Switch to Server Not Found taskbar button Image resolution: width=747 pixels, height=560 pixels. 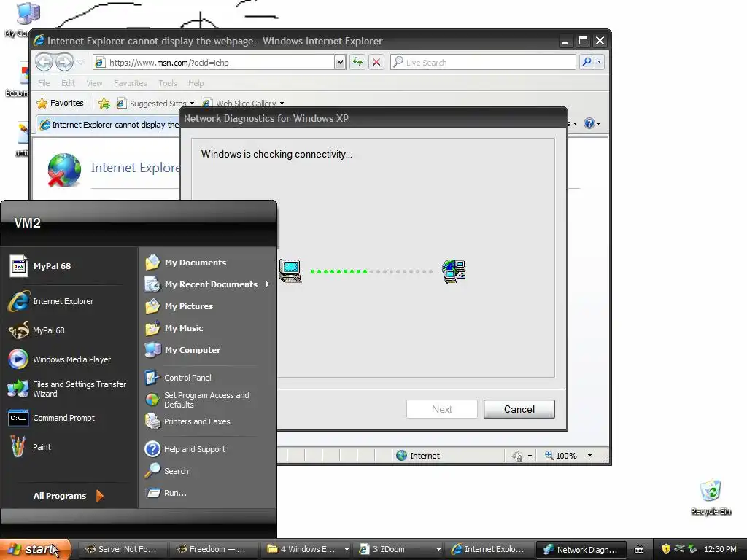[122, 549]
